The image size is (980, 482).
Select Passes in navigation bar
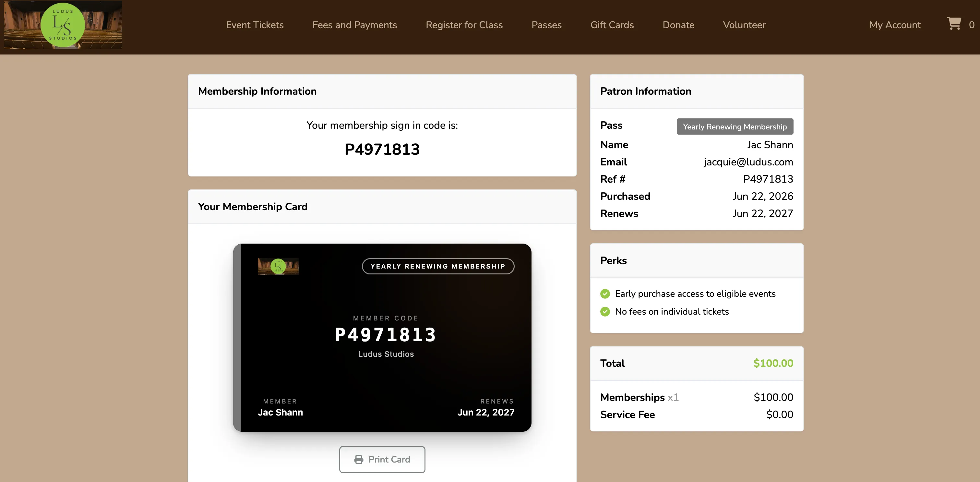coord(546,25)
